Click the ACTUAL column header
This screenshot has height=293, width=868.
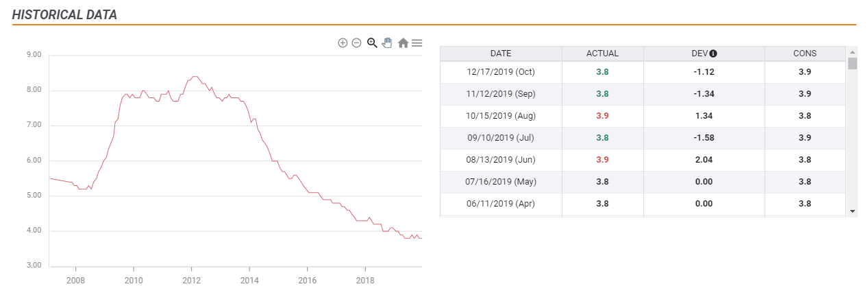point(602,54)
